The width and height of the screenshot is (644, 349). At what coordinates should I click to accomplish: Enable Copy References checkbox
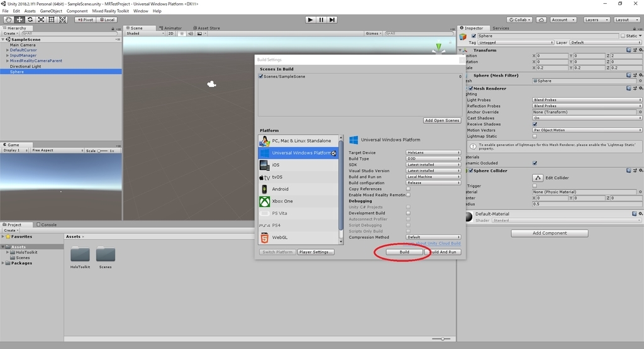click(x=408, y=189)
